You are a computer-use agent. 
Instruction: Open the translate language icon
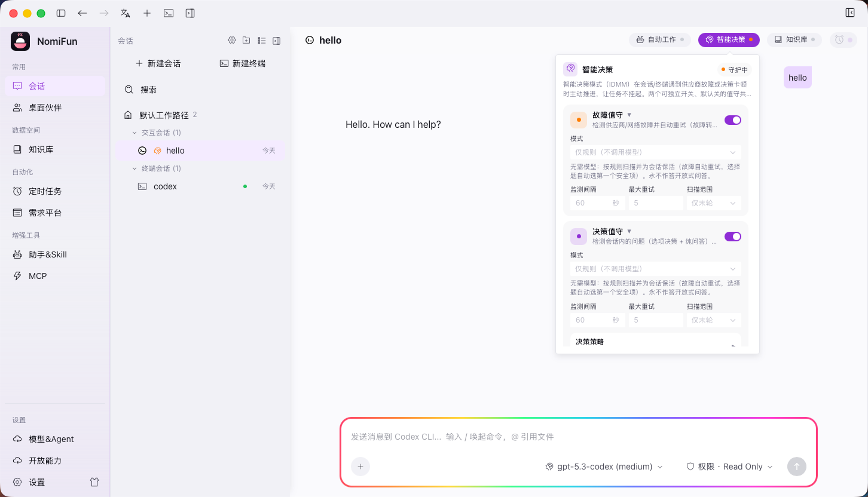click(126, 13)
